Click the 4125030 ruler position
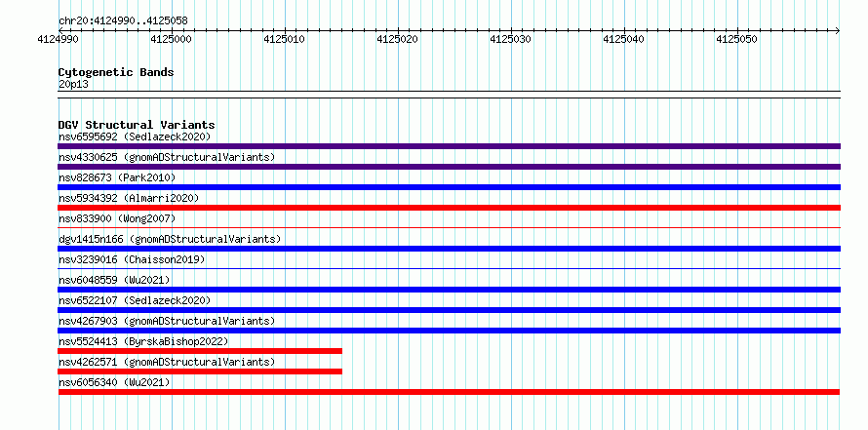The height and width of the screenshot is (430, 868). 510,40
